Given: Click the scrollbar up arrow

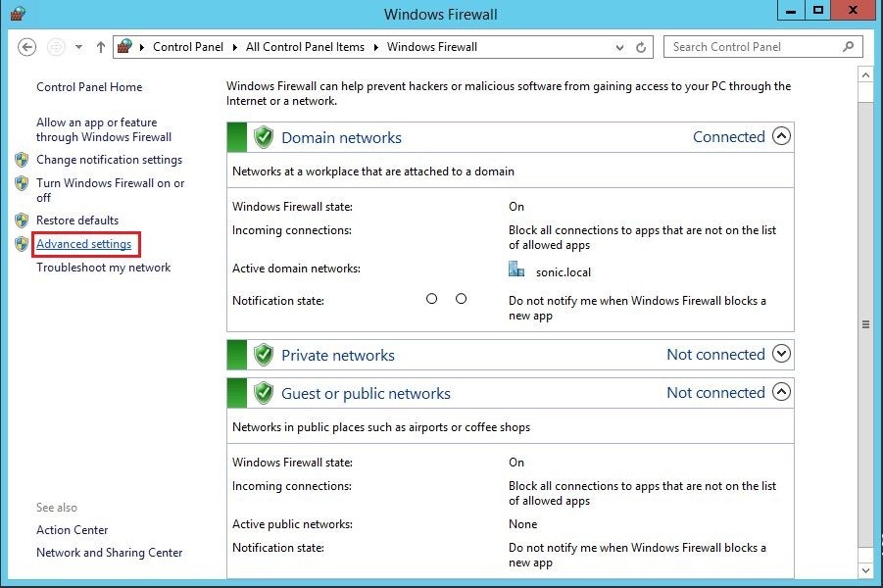Looking at the screenshot, I should pyautogui.click(x=865, y=74).
